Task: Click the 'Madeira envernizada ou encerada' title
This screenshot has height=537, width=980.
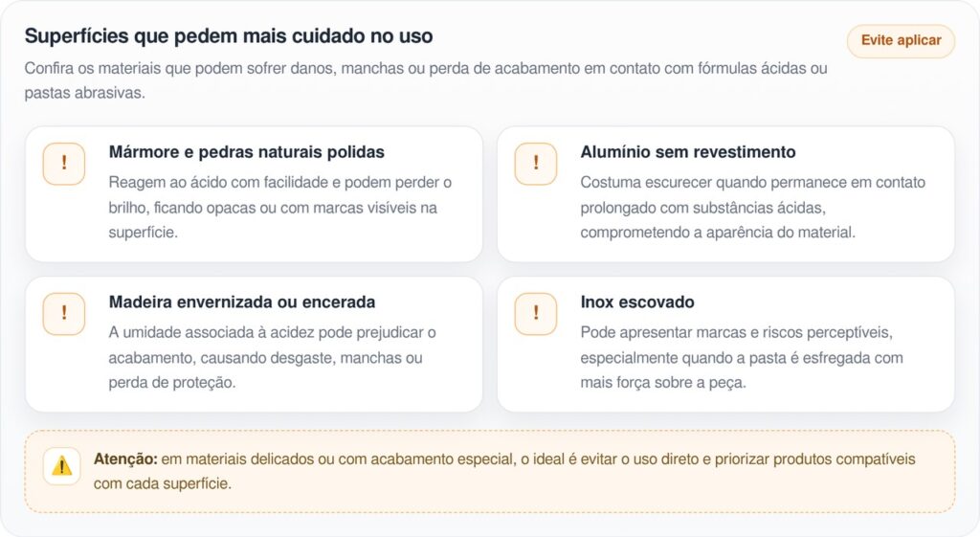Action: 242,302
